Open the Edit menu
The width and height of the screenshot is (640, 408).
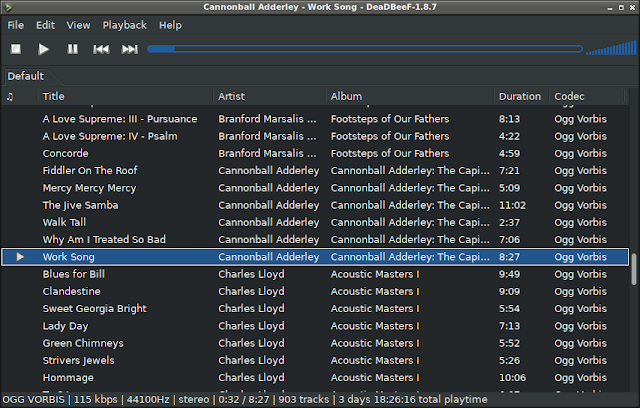pyautogui.click(x=45, y=25)
